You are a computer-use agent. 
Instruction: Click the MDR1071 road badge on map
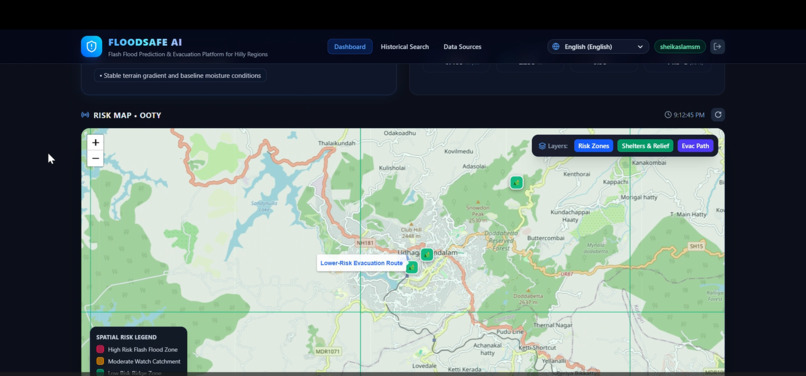pos(327,352)
